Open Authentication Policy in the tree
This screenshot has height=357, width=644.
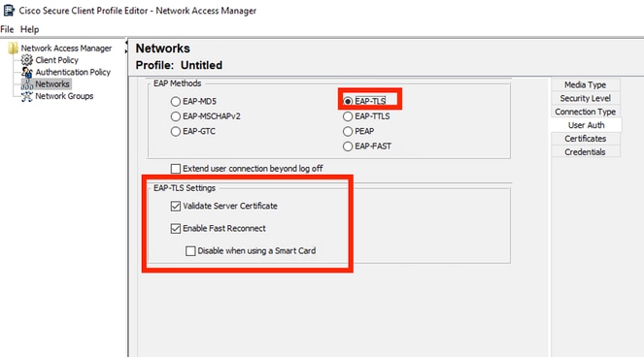coord(73,72)
